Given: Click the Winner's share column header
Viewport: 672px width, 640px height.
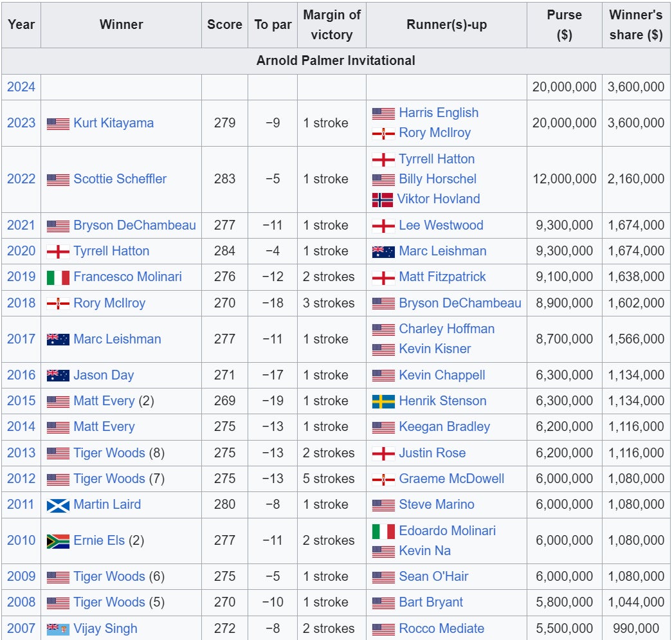Looking at the screenshot, I should coord(635,24).
